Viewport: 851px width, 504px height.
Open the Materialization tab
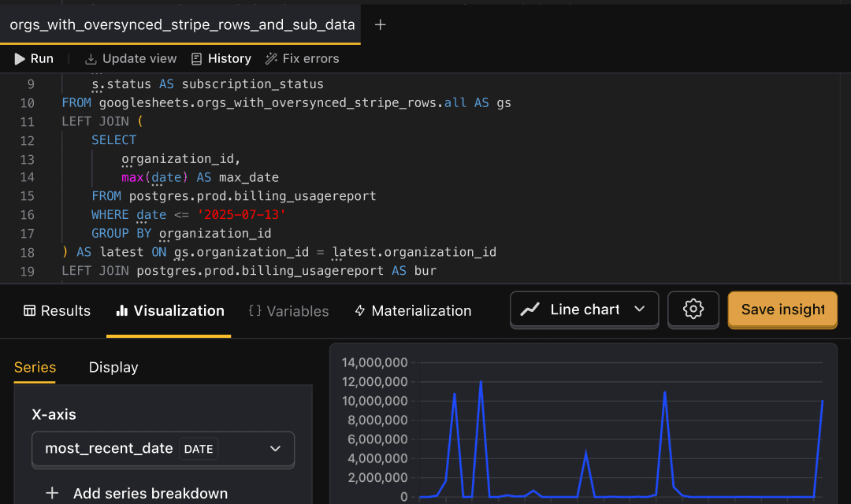pyautogui.click(x=412, y=310)
